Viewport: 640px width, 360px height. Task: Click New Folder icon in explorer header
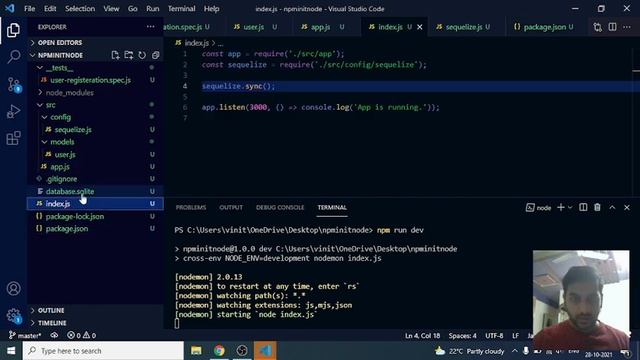(x=129, y=55)
